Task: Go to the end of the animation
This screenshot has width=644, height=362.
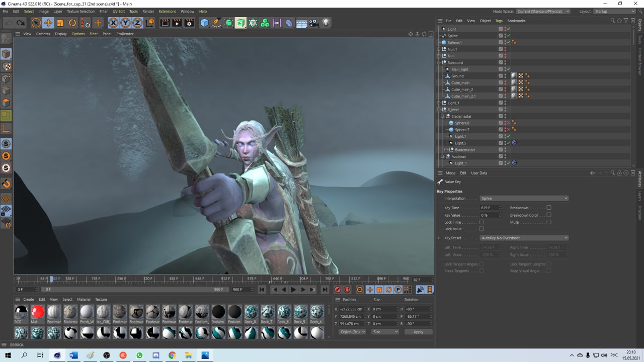Action: click(325, 290)
